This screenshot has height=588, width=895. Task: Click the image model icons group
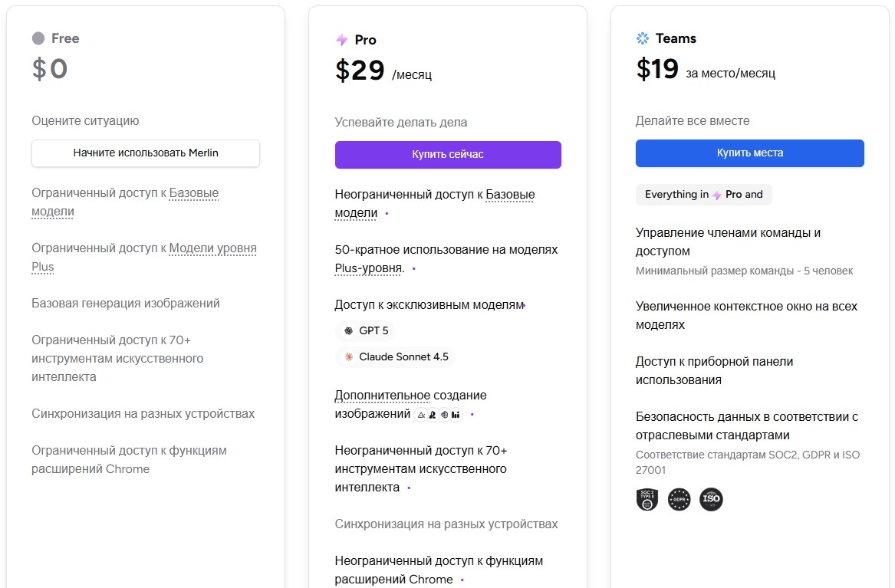(x=438, y=415)
